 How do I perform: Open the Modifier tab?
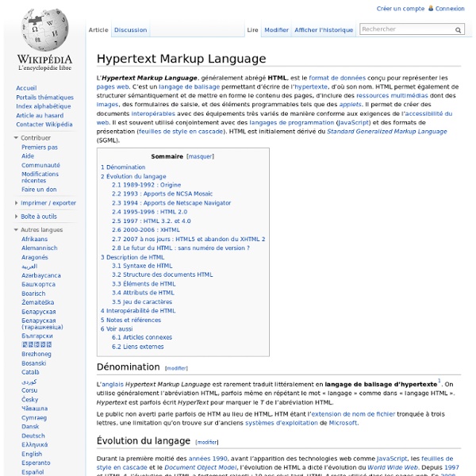pos(276,30)
